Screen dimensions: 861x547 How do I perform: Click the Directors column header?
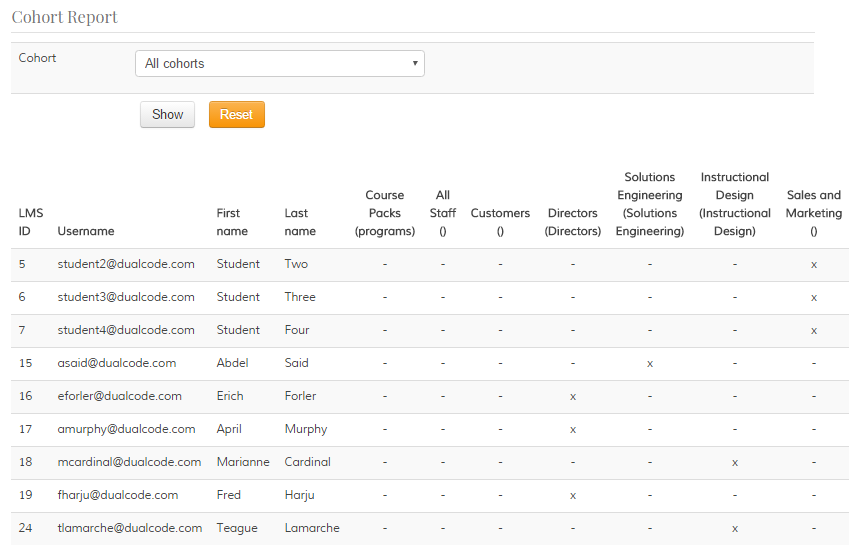(x=572, y=222)
